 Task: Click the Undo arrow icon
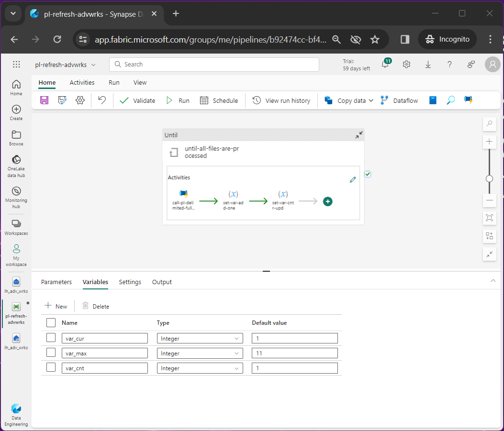(x=101, y=100)
